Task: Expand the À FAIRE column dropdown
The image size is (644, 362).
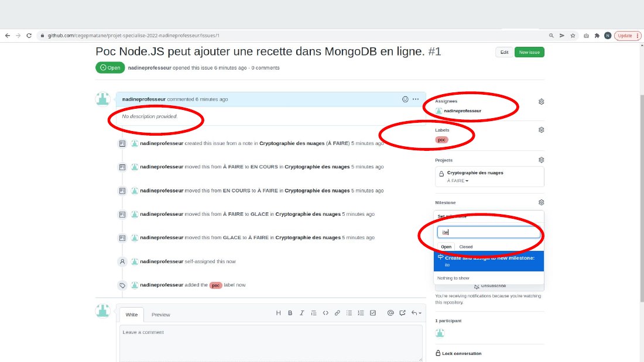Action: click(458, 181)
